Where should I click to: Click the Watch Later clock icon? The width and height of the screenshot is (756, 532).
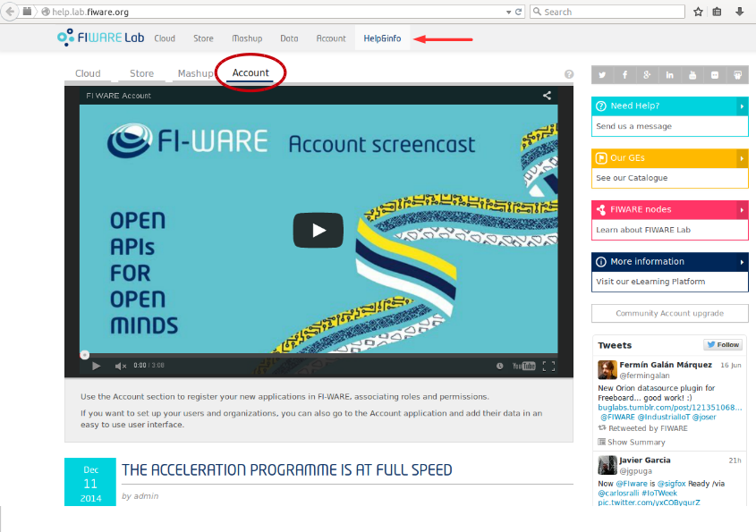[x=500, y=366]
